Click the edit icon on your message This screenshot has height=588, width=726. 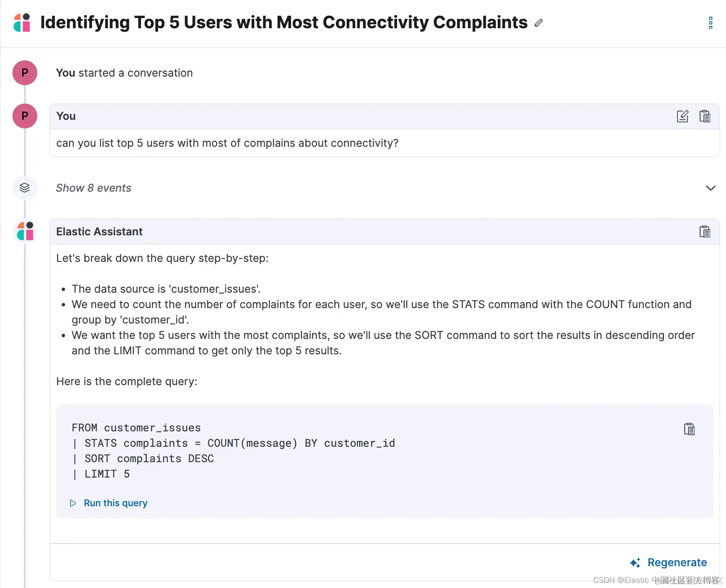682,116
